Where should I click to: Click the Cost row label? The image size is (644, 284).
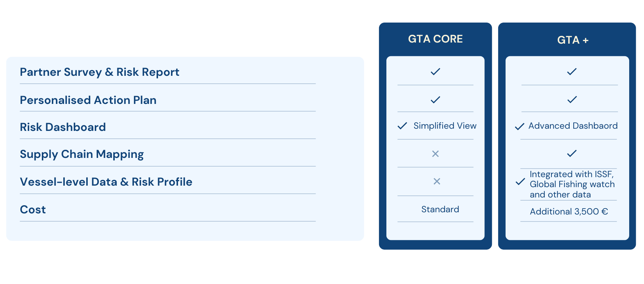33,210
